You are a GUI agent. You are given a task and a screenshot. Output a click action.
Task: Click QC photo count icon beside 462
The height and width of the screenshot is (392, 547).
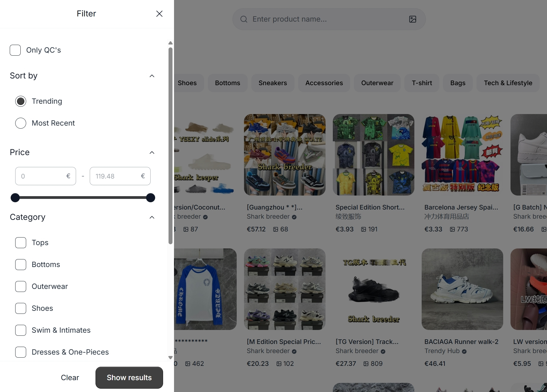coord(188,364)
